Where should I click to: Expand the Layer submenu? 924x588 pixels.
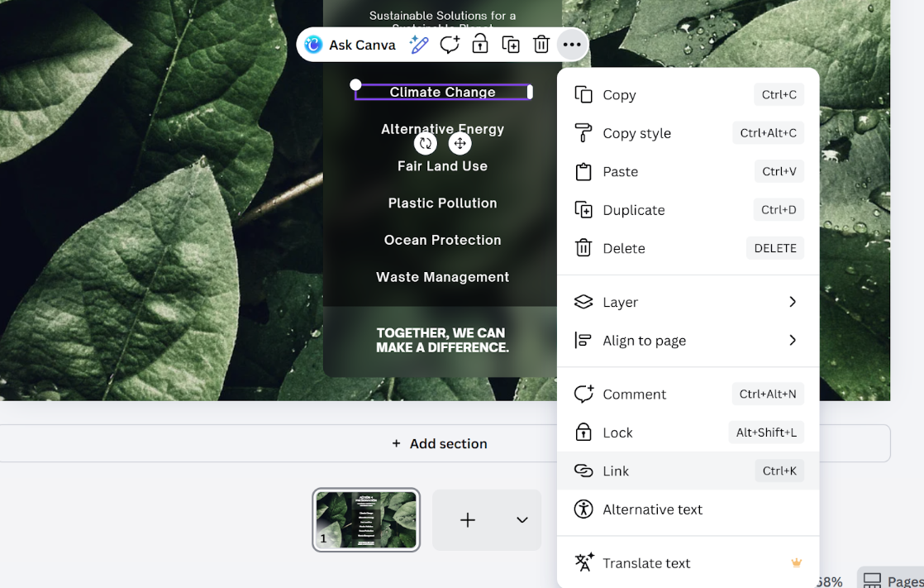pyautogui.click(x=688, y=302)
